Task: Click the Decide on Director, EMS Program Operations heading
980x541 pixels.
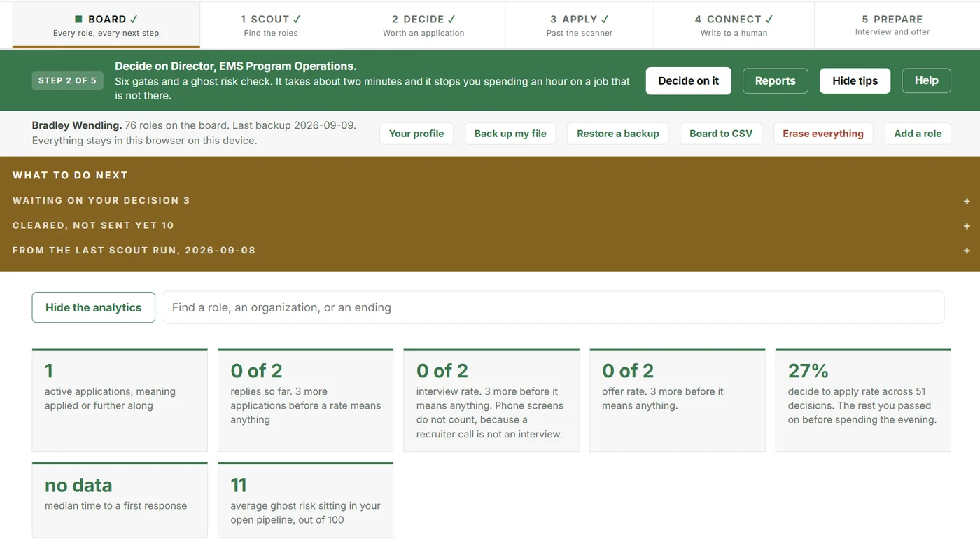Action: coord(236,66)
